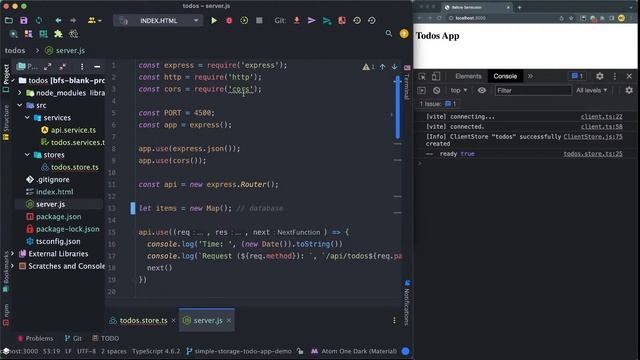The image size is (640, 360).
Task: Click the Run with Coverage icon
Action: 244,20
